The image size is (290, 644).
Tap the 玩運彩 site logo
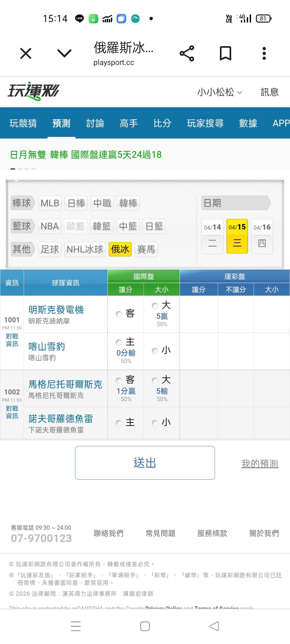pos(33,91)
